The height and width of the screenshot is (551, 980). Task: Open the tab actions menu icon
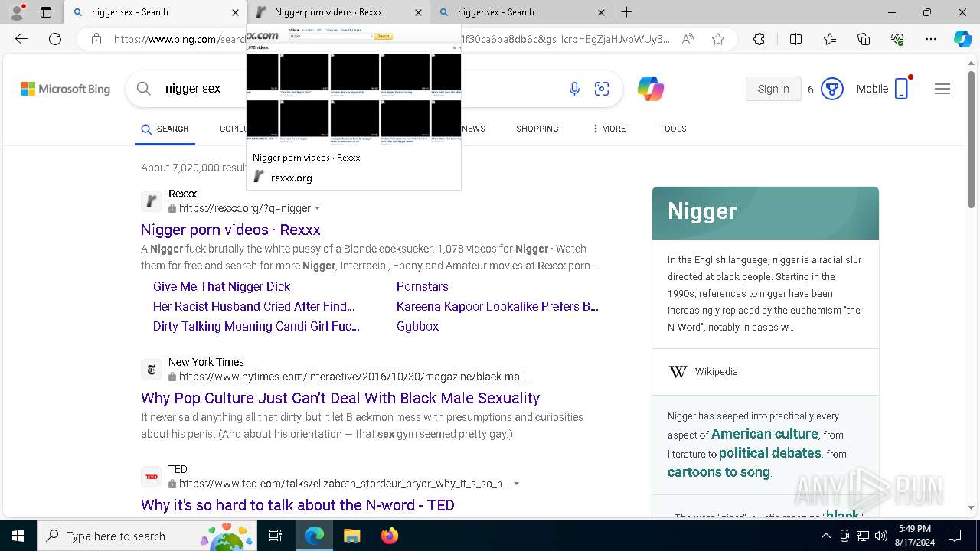tap(46, 12)
